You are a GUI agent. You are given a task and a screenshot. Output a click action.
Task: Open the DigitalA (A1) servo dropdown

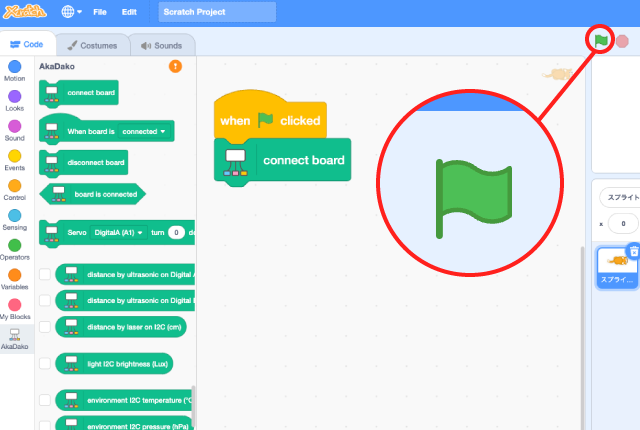pyautogui.click(x=118, y=233)
